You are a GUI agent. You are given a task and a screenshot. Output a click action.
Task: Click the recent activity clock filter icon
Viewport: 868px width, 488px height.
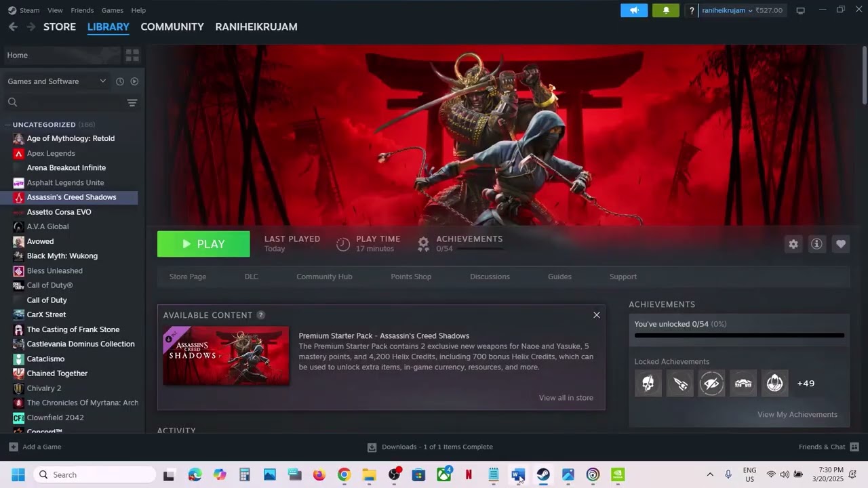120,81
